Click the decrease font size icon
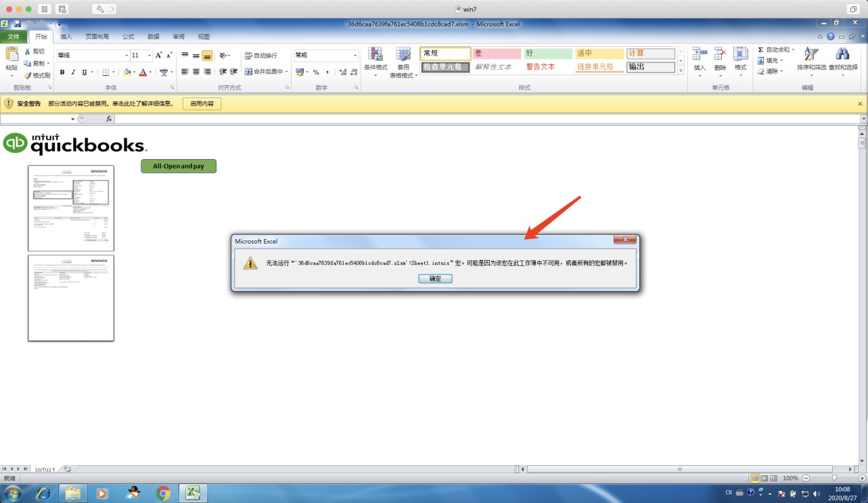 coord(168,56)
